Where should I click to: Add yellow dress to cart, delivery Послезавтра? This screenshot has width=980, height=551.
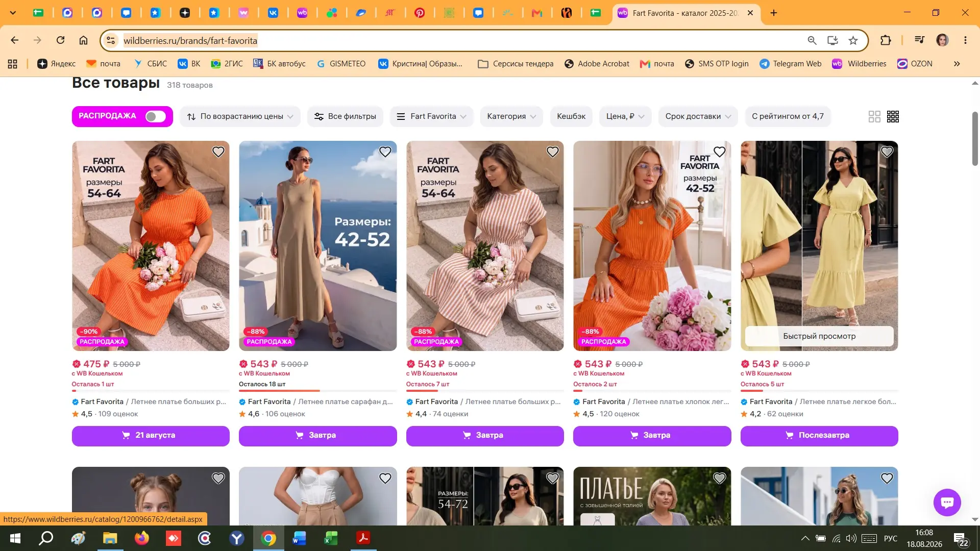(x=819, y=436)
